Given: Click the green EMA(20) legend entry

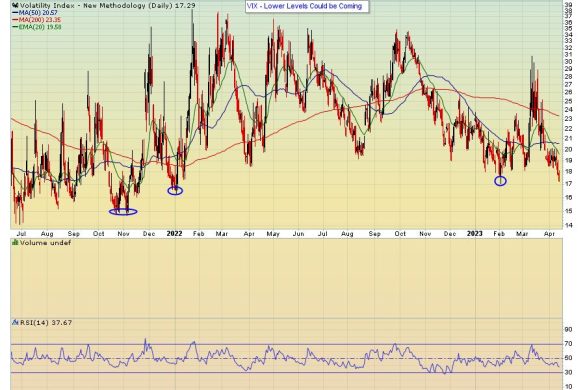Looking at the screenshot, I should coord(37,27).
